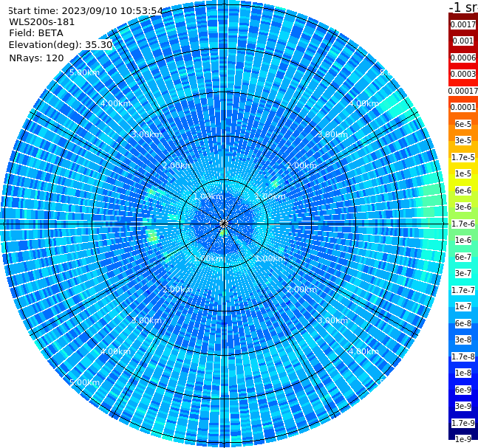
Task: Click the 4.00km range label in northeast quadrant
Action: tap(363, 103)
